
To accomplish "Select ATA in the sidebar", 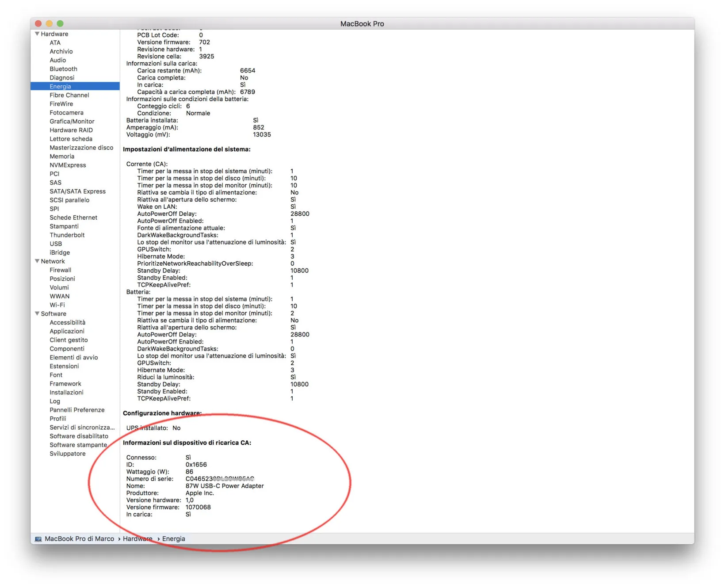I will coord(55,43).
